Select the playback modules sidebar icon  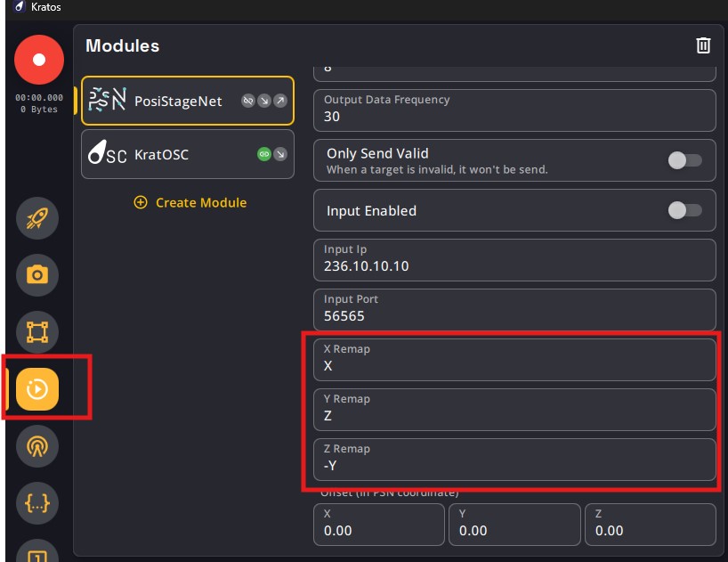click(x=37, y=389)
